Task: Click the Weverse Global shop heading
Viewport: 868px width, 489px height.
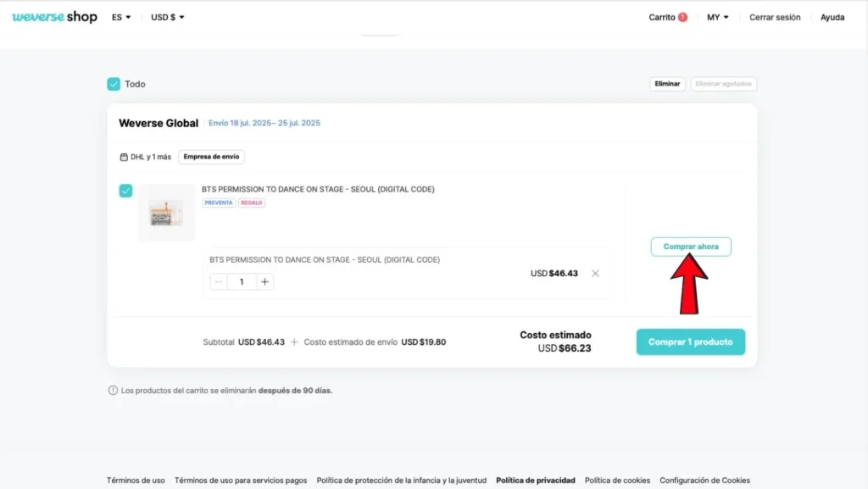Action: (159, 123)
